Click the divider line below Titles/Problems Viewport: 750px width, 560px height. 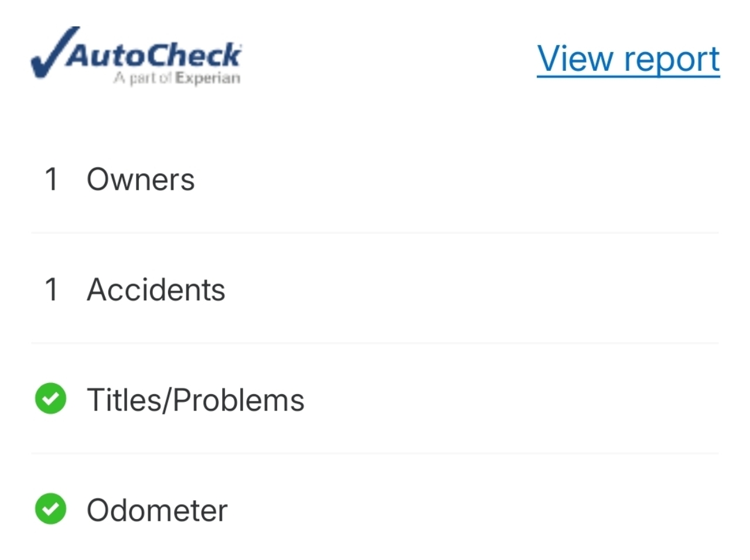[x=375, y=453]
